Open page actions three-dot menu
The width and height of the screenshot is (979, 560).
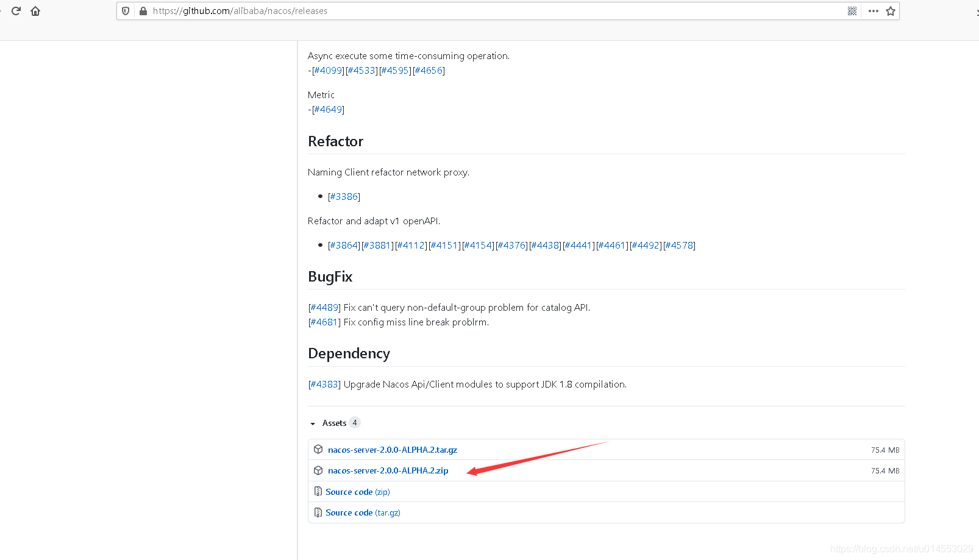point(874,11)
